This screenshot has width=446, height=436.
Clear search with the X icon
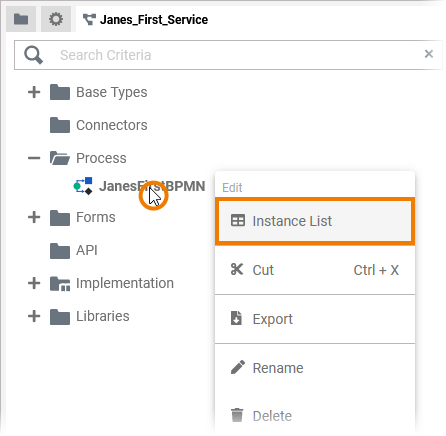[x=429, y=54]
